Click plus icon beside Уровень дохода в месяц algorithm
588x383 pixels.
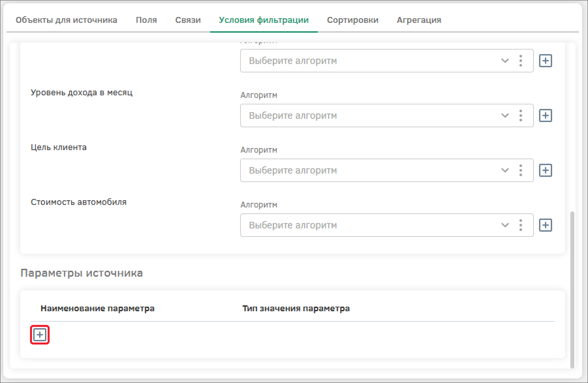click(545, 115)
